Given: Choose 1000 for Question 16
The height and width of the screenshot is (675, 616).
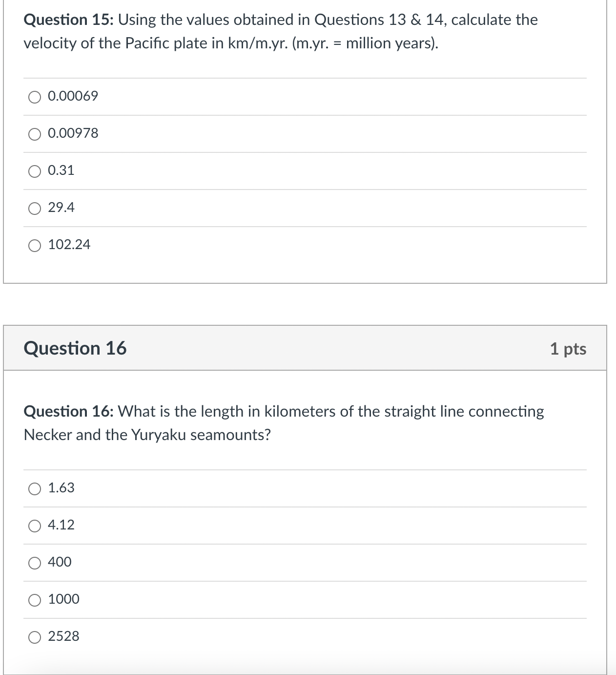Looking at the screenshot, I should pyautogui.click(x=34, y=599).
